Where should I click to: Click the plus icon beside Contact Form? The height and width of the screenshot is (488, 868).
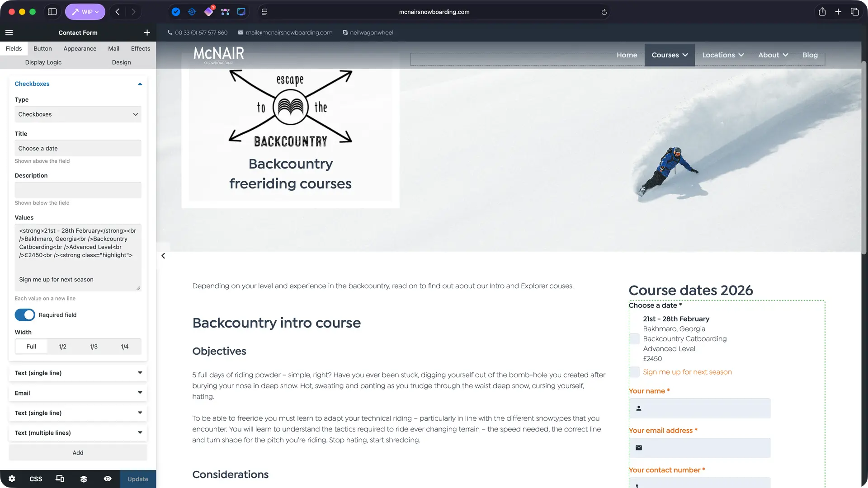(x=147, y=33)
